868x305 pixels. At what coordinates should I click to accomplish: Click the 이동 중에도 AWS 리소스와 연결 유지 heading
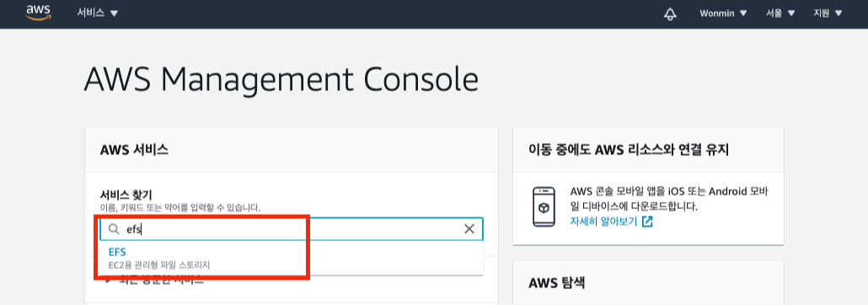(x=629, y=149)
